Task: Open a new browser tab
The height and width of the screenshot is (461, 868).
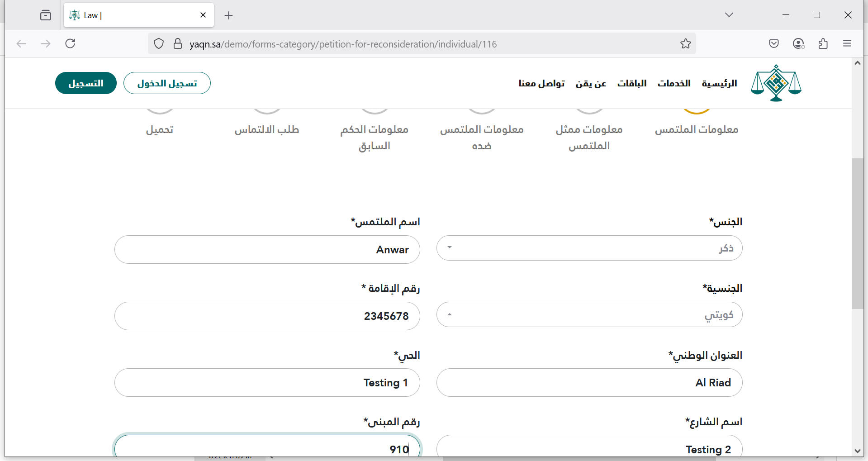Action: coord(228,15)
